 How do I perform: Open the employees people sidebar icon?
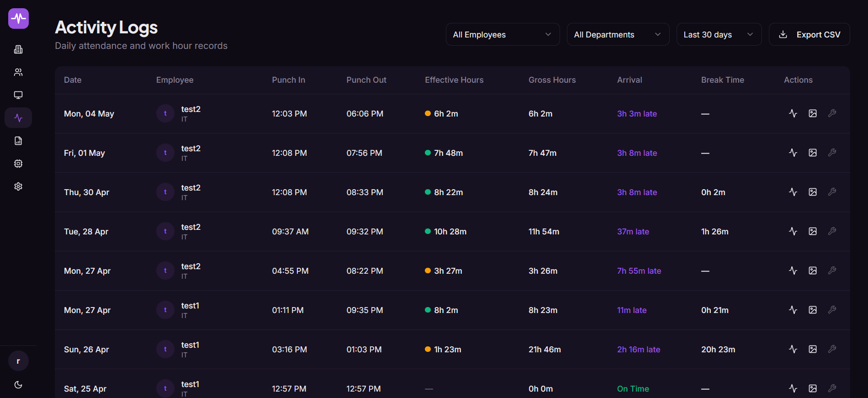click(x=18, y=72)
